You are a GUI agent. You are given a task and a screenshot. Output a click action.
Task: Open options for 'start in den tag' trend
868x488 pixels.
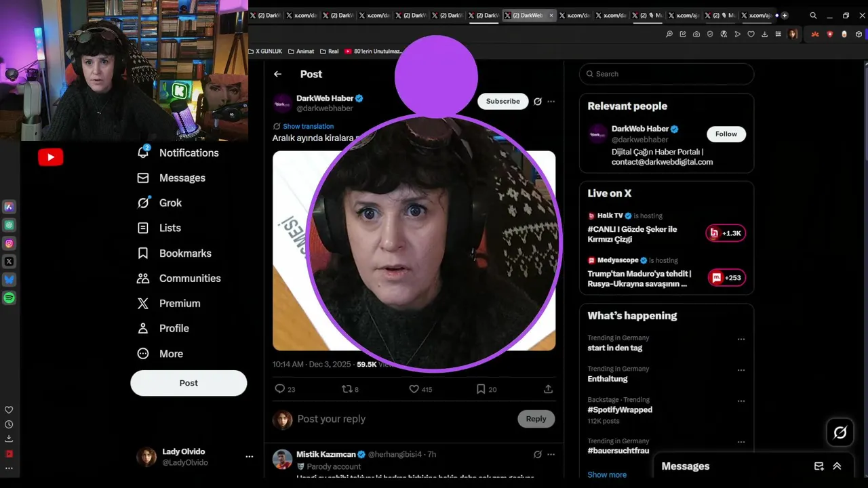741,340
